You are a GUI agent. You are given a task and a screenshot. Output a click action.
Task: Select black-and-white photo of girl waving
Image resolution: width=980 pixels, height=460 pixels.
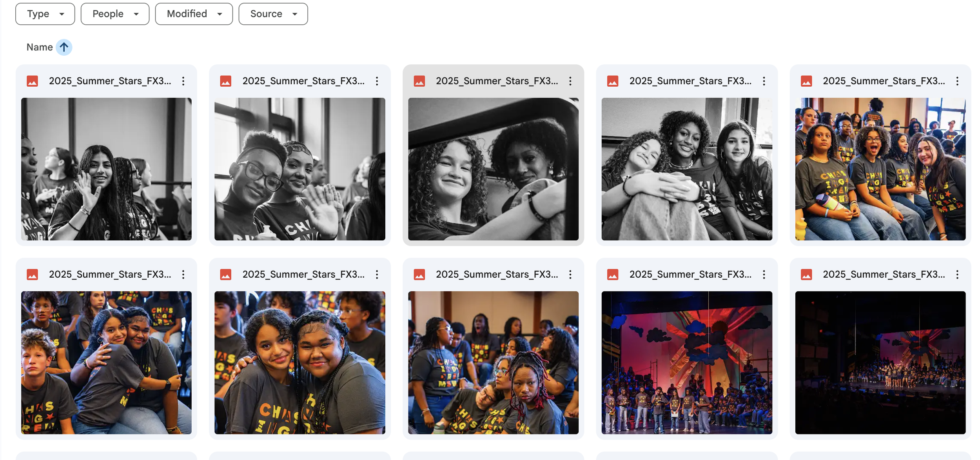click(x=106, y=169)
